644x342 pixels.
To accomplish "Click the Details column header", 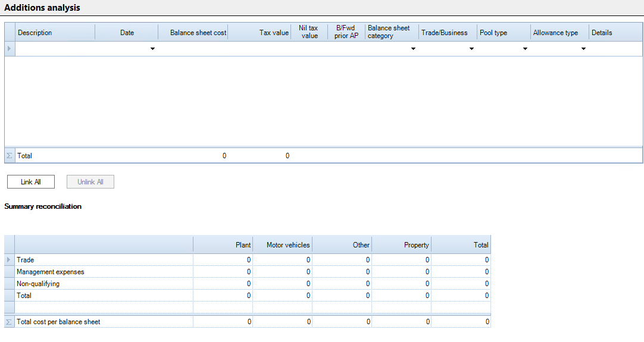I will click(615, 33).
